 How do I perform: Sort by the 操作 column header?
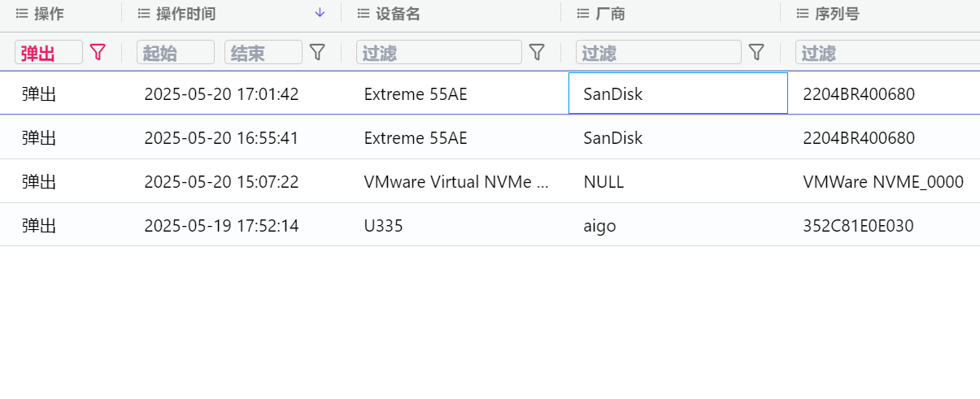coord(49,14)
